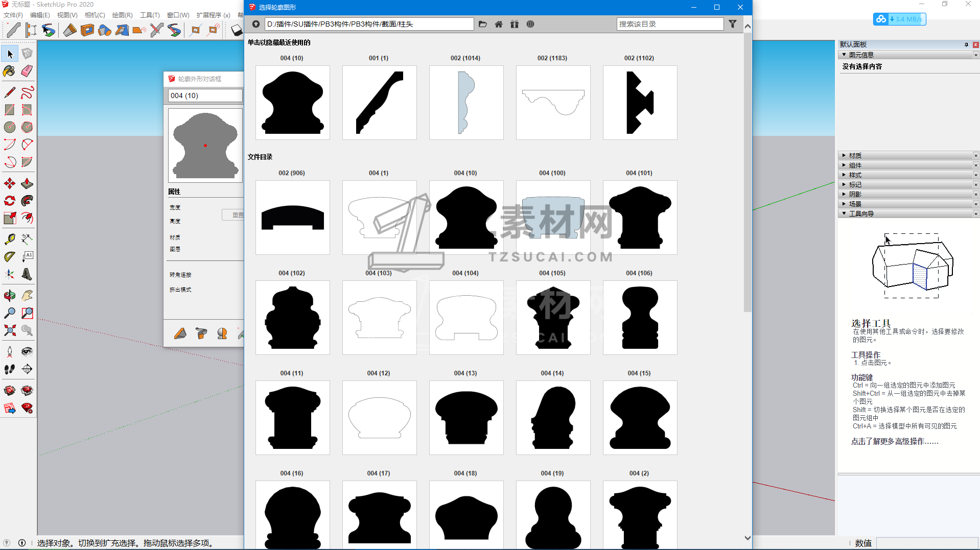Click the globe icon in the profile browser
This screenshot has height=550, width=980.
[x=530, y=24]
